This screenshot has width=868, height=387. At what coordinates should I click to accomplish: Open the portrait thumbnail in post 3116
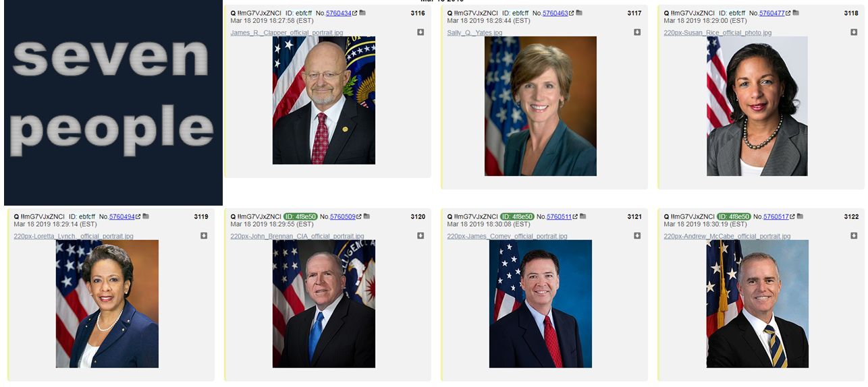point(324,100)
